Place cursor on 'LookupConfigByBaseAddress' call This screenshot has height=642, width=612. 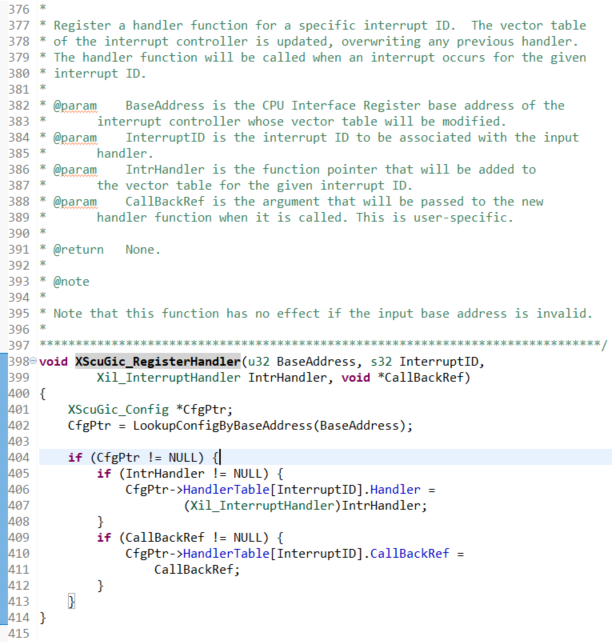(x=222, y=425)
